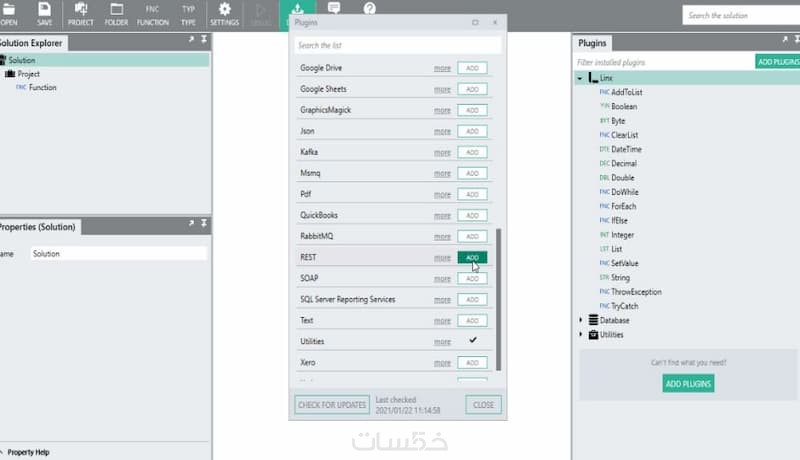Add a new FUNCTION from the toolbar
This screenshot has height=460, width=800.
(x=153, y=14)
